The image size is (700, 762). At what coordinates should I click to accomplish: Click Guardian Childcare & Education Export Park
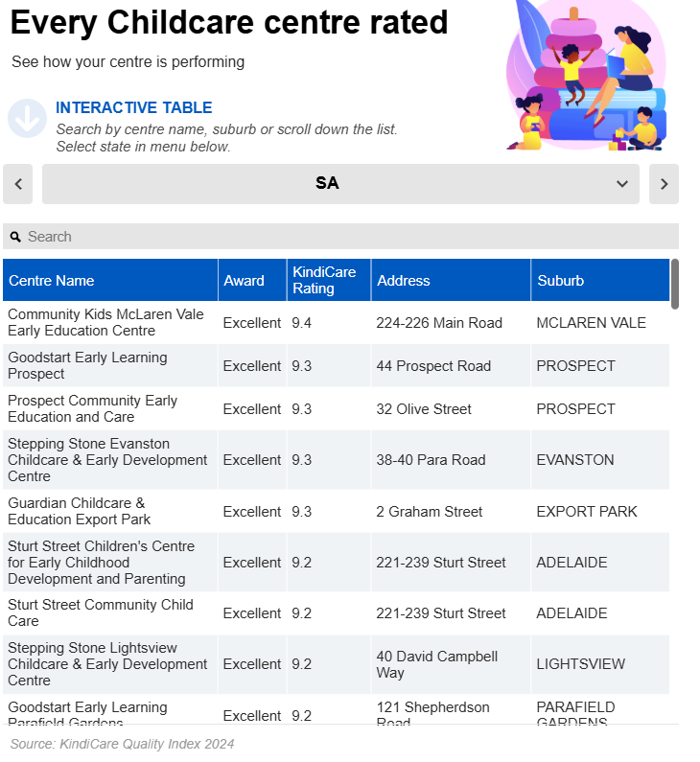point(80,511)
